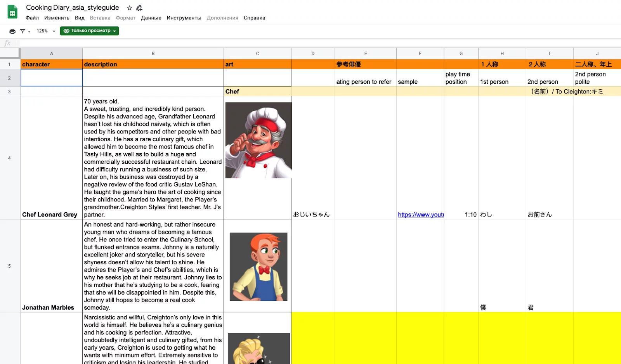Click Leonard's '70 years old' description cell

(x=153, y=158)
